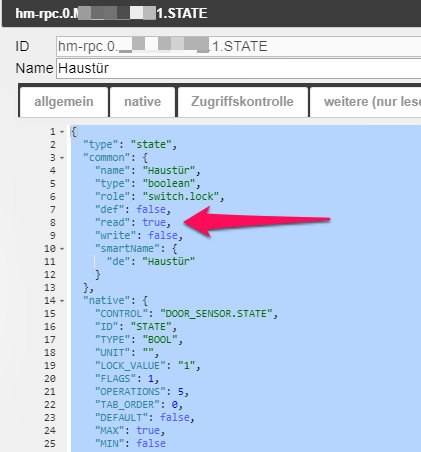Click the "LOCK_VALUE": "1" line

(x=148, y=366)
